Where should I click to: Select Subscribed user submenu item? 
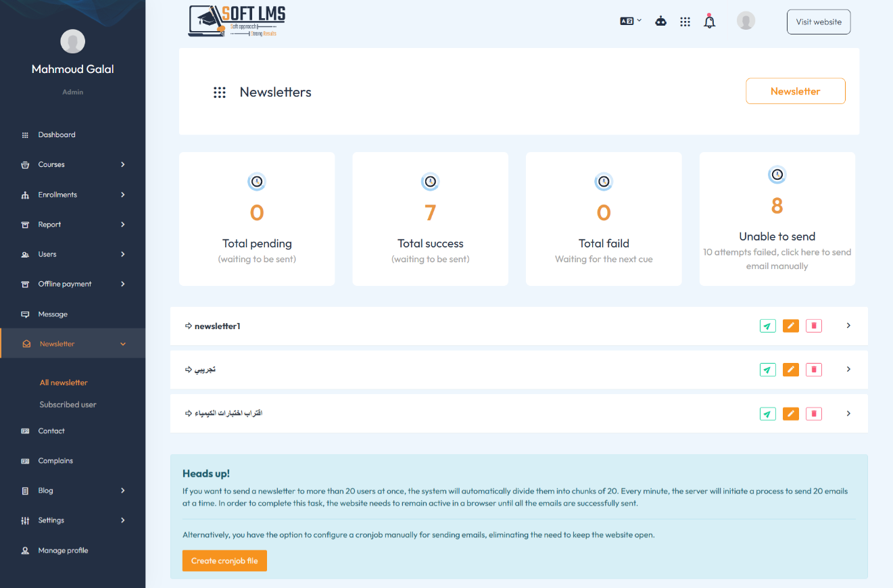[68, 405]
